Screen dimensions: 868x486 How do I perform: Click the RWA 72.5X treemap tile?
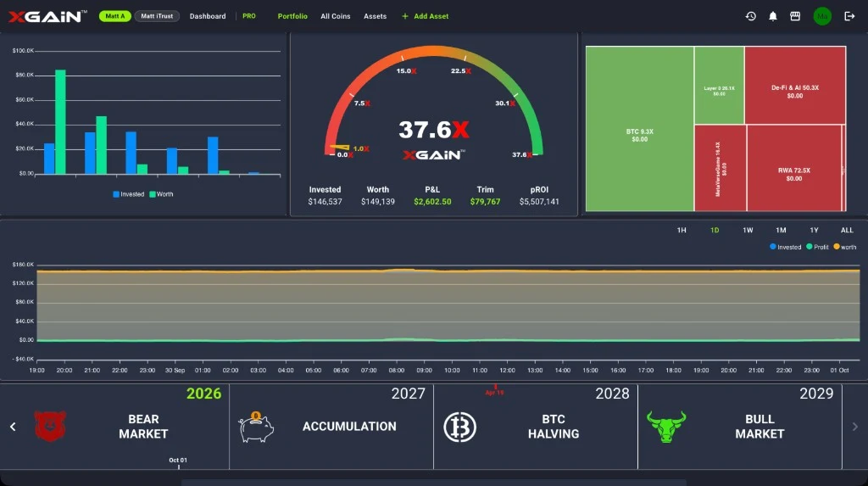tap(793, 168)
